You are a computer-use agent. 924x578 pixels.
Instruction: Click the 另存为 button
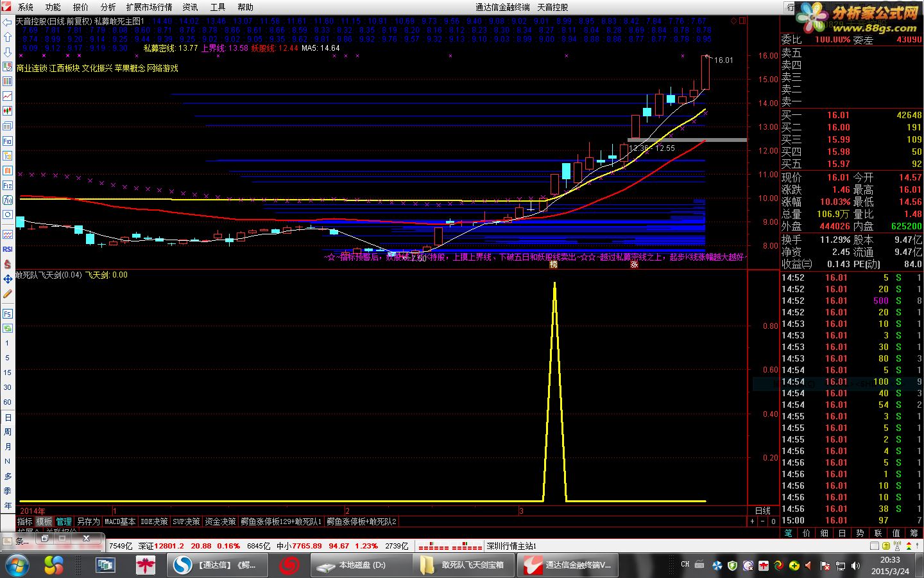click(89, 521)
